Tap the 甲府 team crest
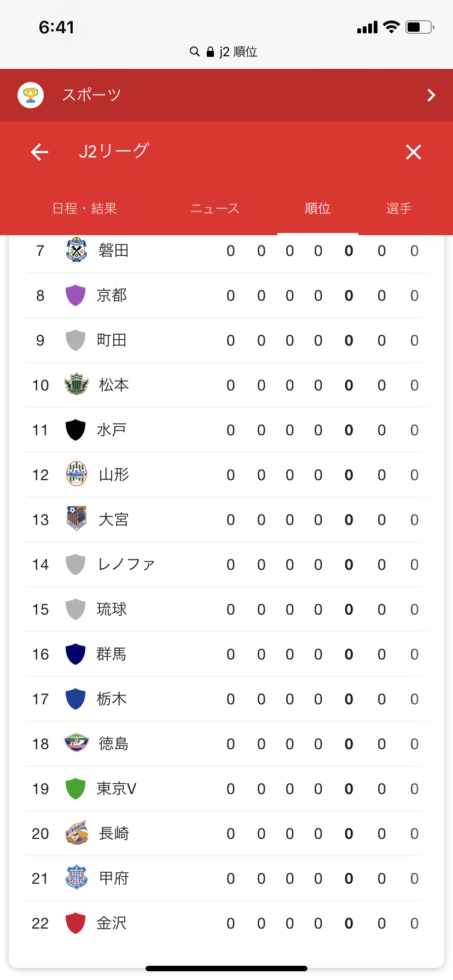Viewport: 453px width, 980px height. [x=76, y=878]
